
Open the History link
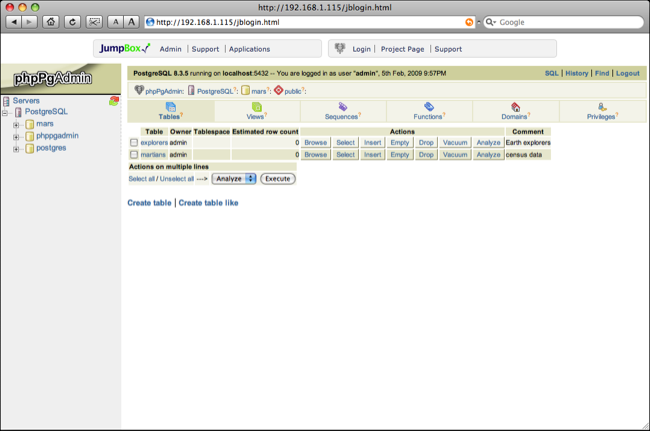577,73
